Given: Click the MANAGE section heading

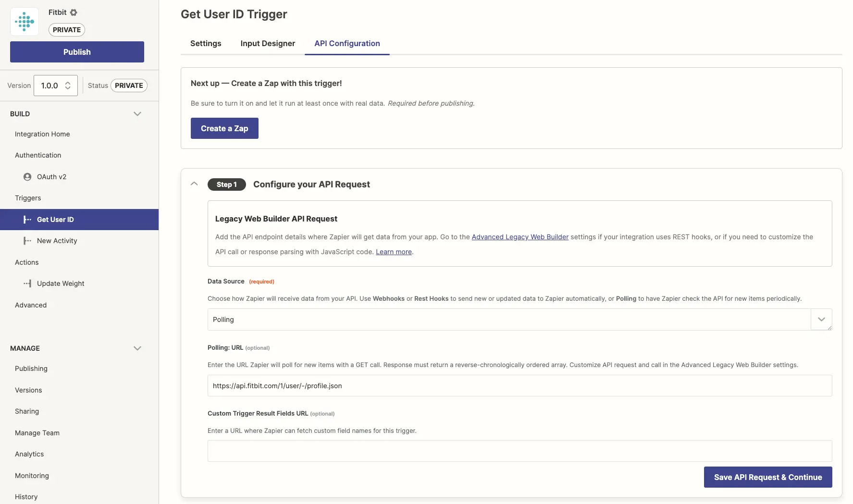Looking at the screenshot, I should (25, 348).
